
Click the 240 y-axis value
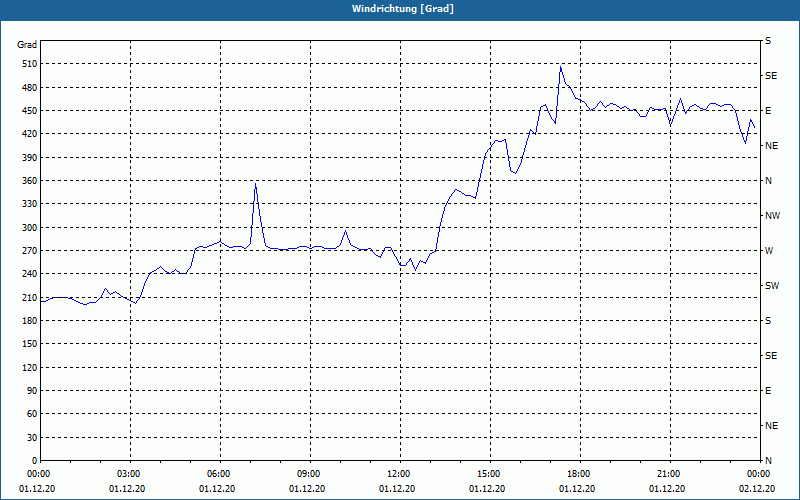point(30,274)
